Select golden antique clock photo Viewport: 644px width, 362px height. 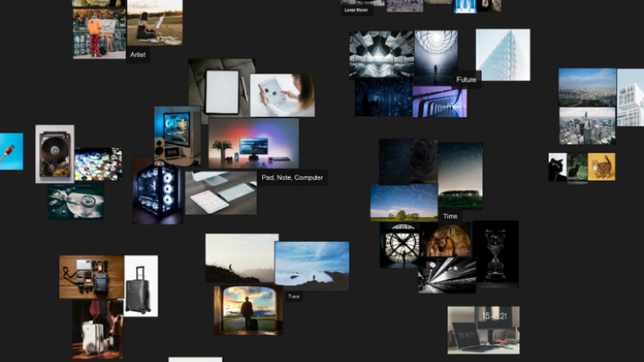(x=446, y=240)
